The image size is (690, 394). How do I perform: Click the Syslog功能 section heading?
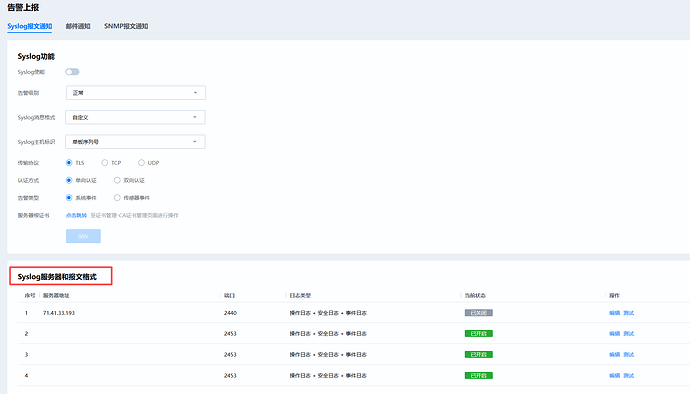pos(36,56)
